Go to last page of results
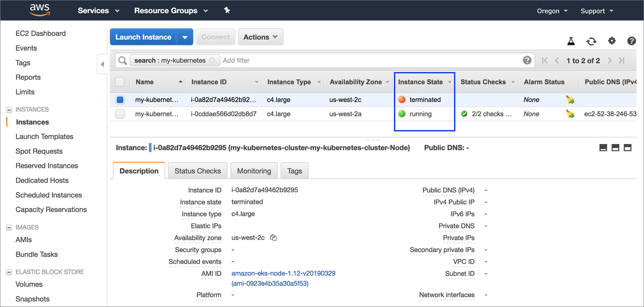644x307 pixels. (x=622, y=61)
